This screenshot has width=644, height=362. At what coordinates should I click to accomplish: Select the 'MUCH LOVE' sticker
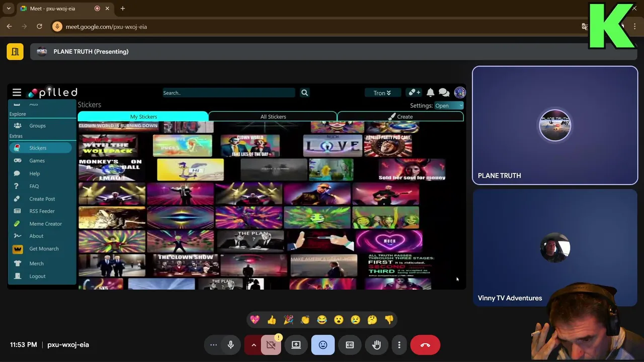pos(332,146)
